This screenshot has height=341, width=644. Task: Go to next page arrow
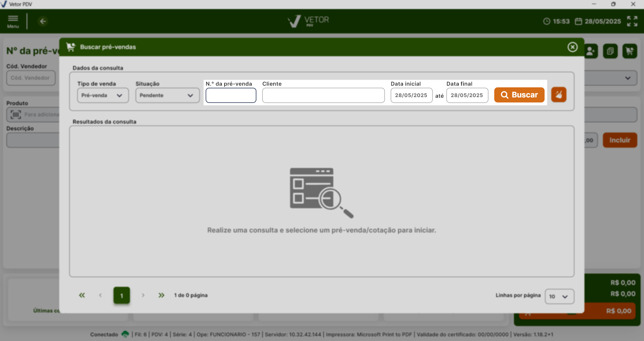pos(143,295)
